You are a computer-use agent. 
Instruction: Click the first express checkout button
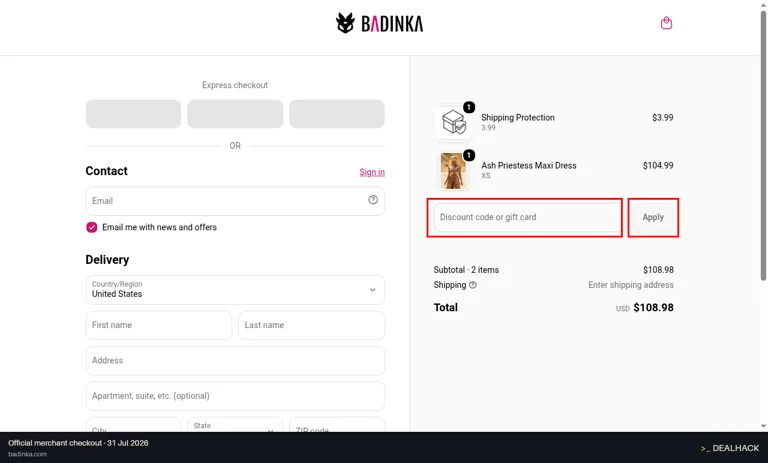[x=133, y=114]
